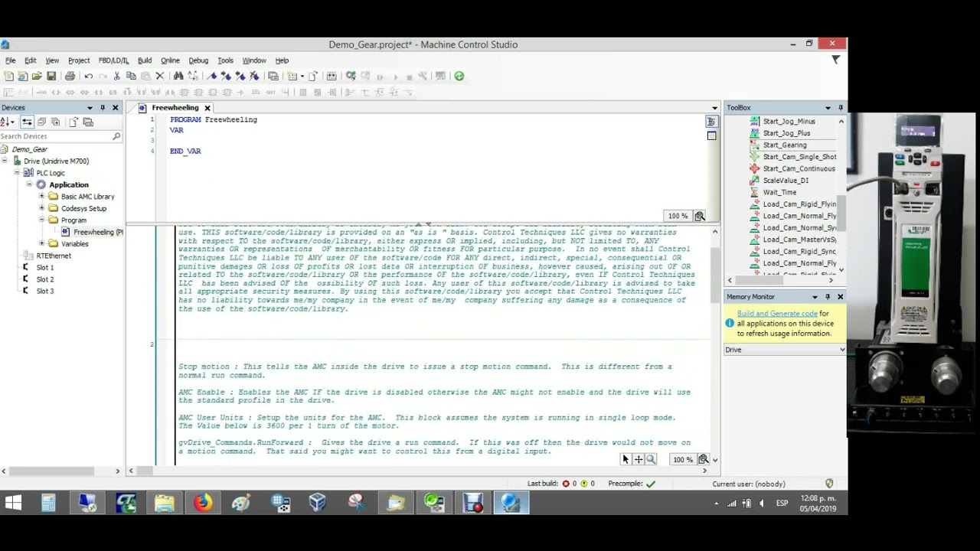
Task: Open the ToolBox panel options dropdown arrow
Action: (x=828, y=108)
